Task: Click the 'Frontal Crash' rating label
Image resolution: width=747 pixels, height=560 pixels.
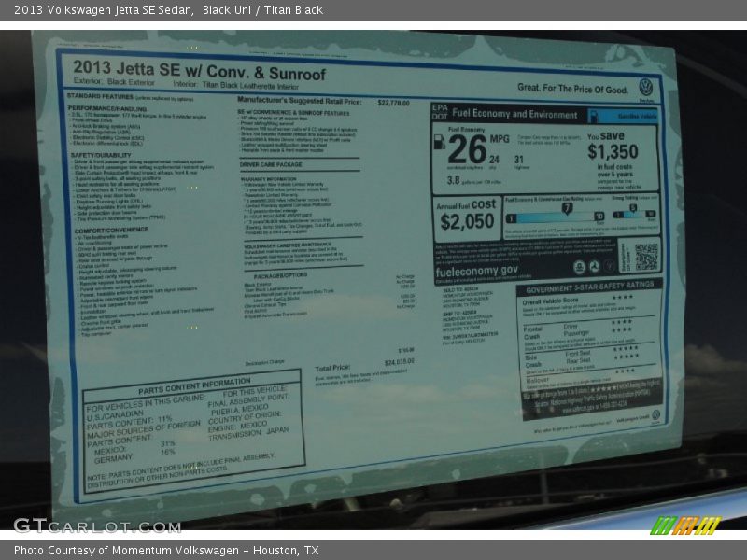Action: 532,333
